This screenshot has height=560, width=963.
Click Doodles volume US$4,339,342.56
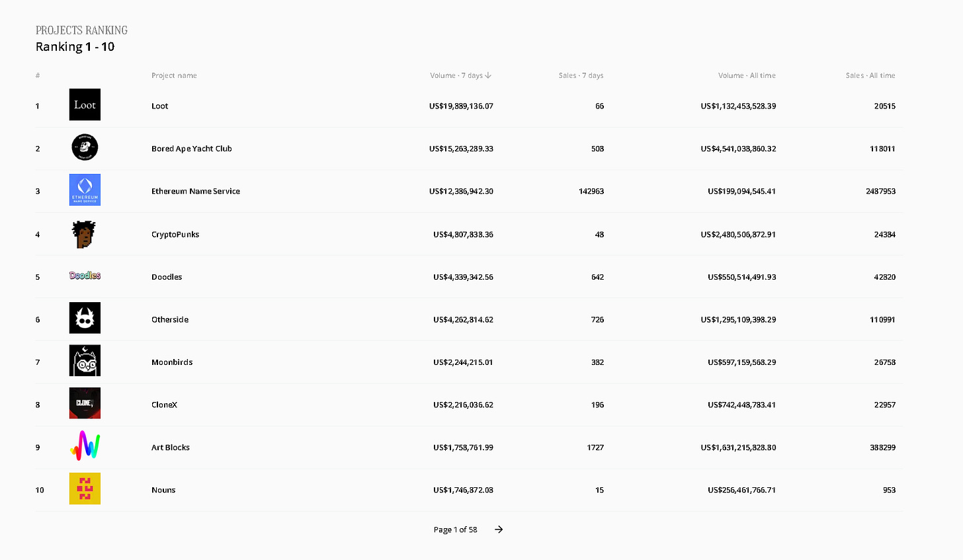(x=463, y=277)
